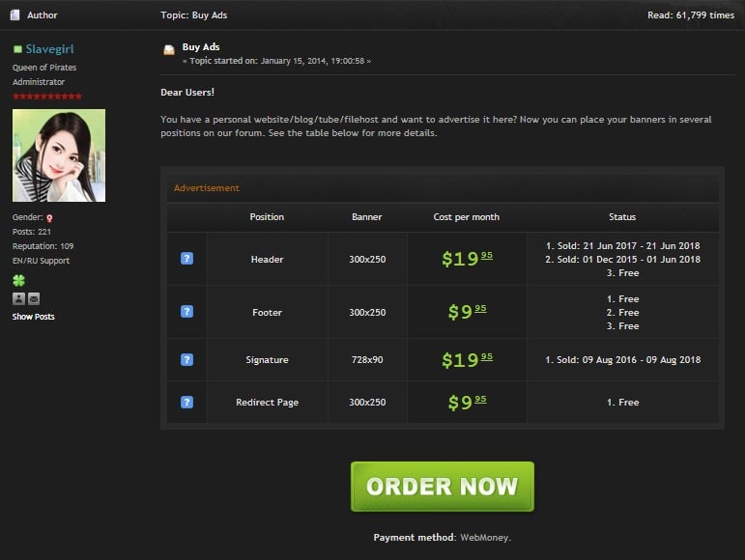Image resolution: width=745 pixels, height=560 pixels.
Task: Click the ORDER NOW button
Action: point(443,487)
